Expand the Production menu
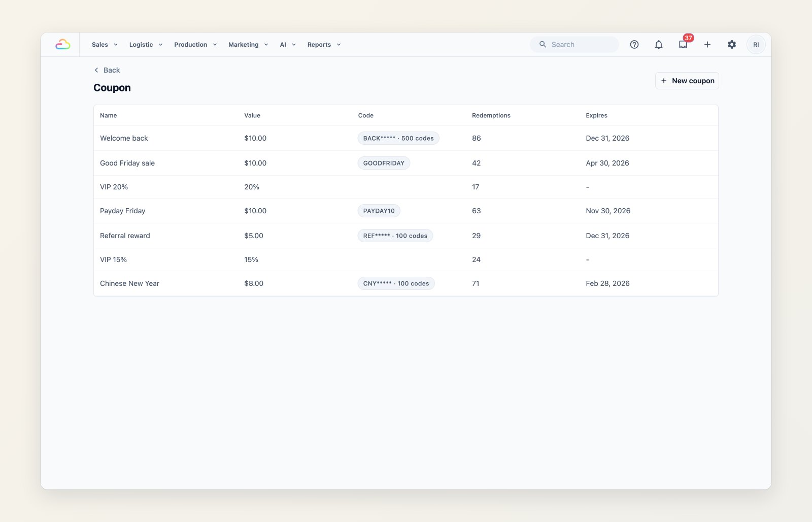 click(x=195, y=45)
